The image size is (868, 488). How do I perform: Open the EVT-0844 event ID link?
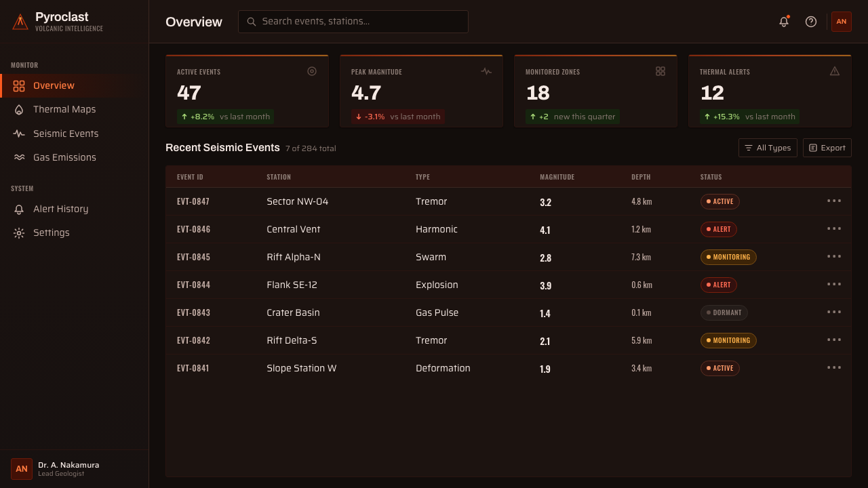tap(193, 285)
